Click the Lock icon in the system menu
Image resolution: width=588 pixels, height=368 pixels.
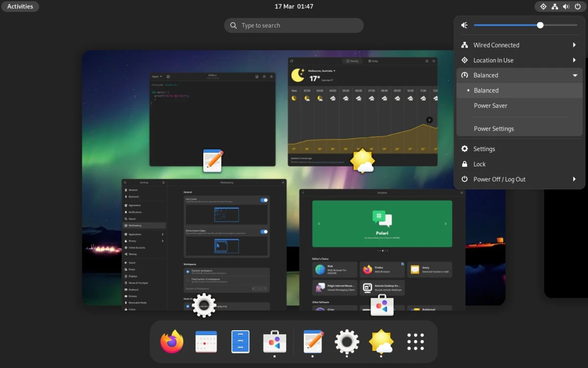coord(479,164)
